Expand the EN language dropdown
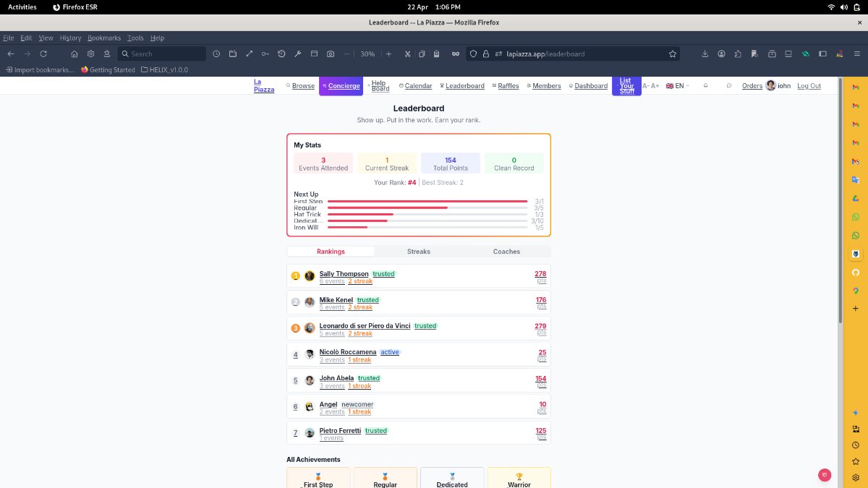The height and width of the screenshot is (488, 868). click(x=677, y=85)
